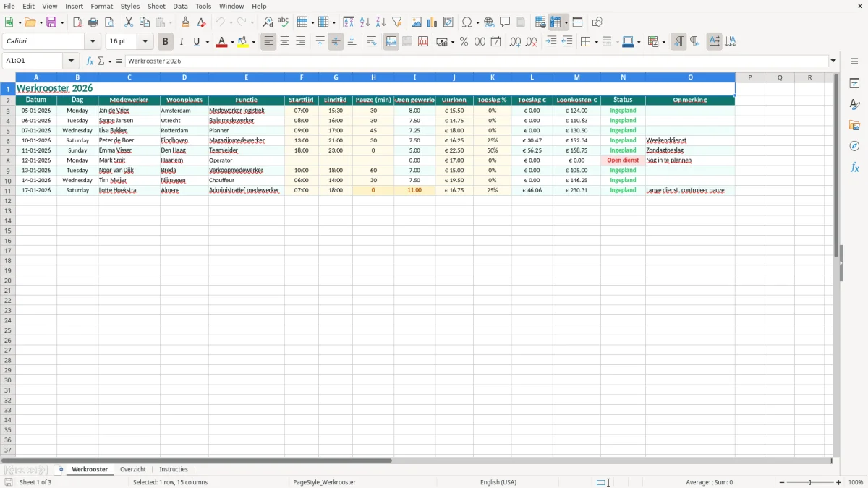The width and height of the screenshot is (868, 488).
Task: Insert an image
Action: click(417, 22)
